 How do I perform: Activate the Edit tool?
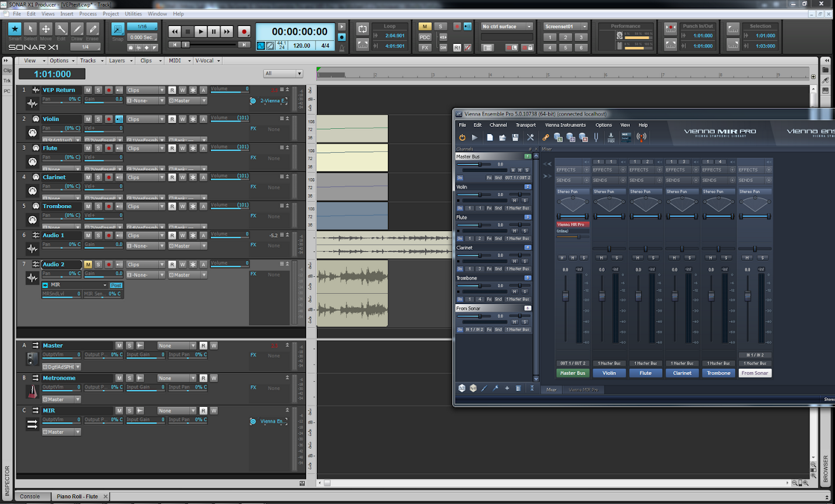[x=62, y=29]
